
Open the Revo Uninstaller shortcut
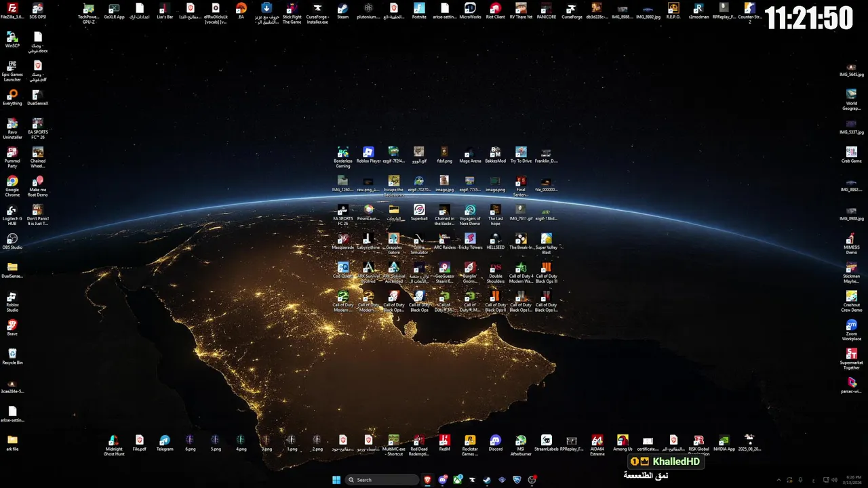pyautogui.click(x=12, y=128)
